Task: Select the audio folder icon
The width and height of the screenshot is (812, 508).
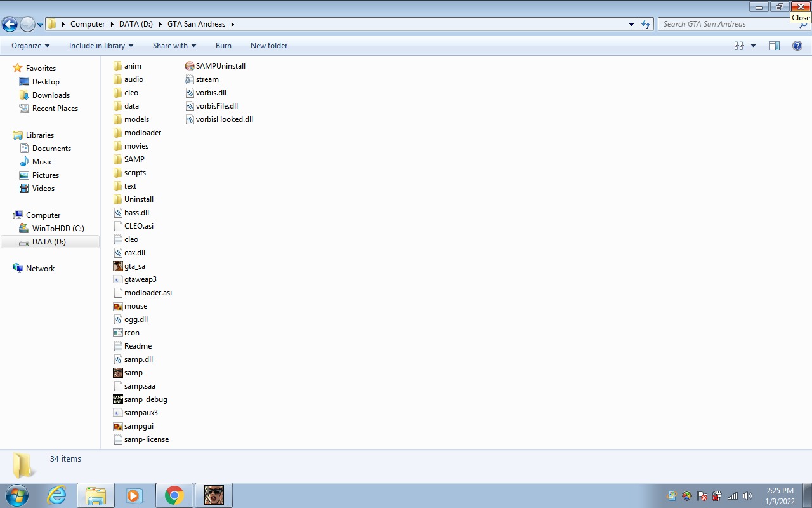Action: 117,79
